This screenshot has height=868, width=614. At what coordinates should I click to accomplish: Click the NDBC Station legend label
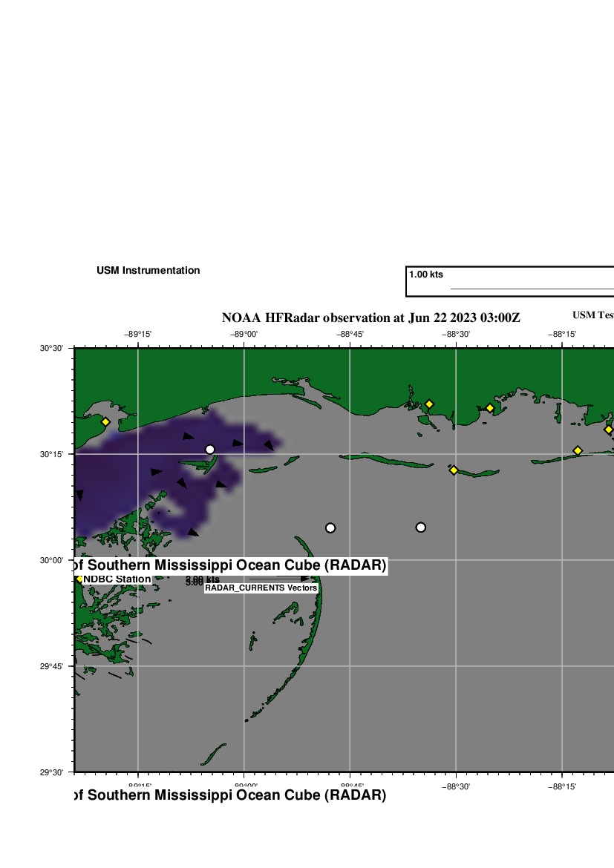(x=117, y=579)
